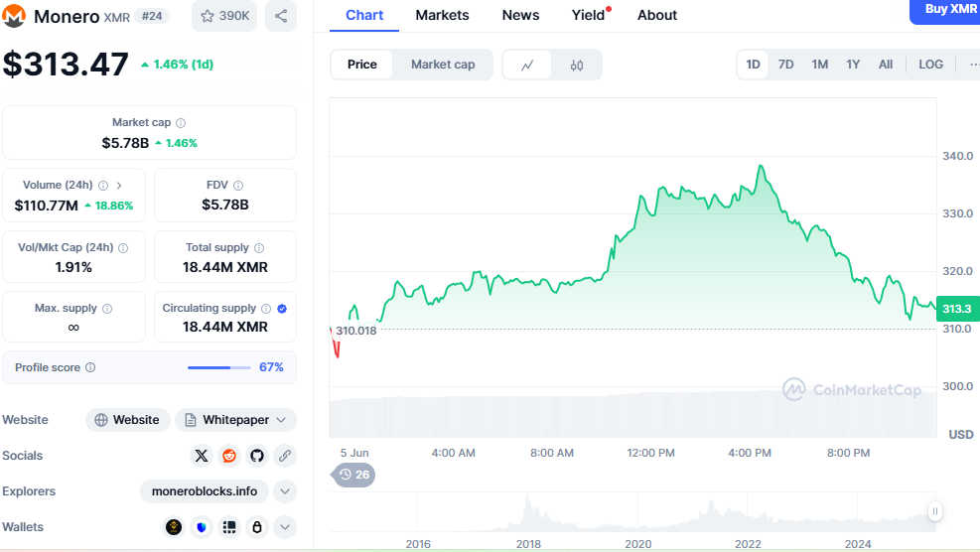
Task: Select Price chart mode
Action: [361, 65]
